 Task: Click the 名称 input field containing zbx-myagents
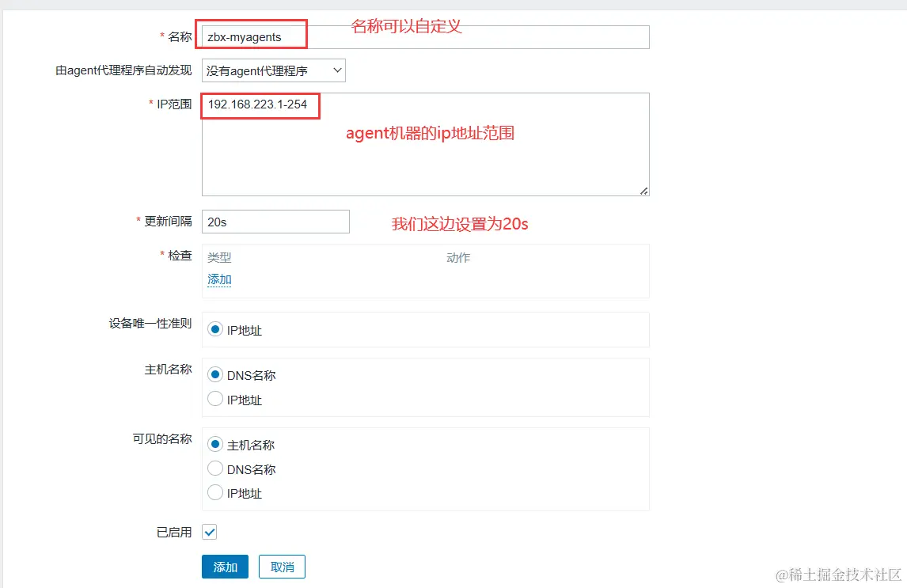(x=425, y=37)
